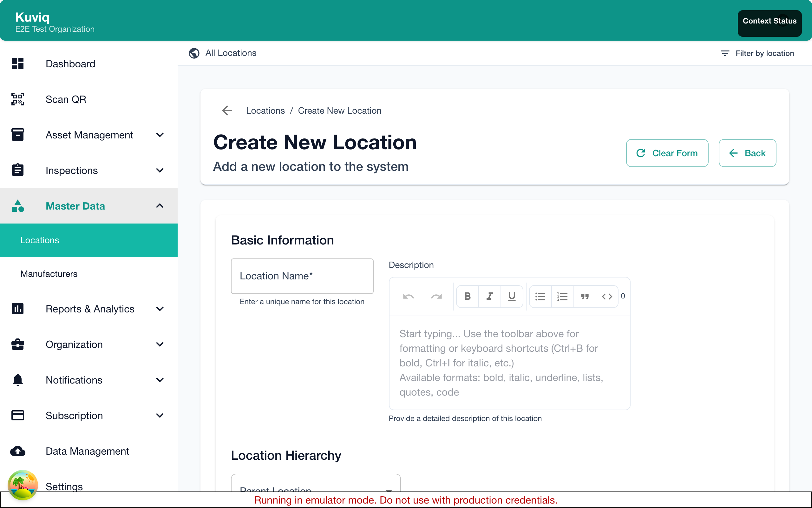This screenshot has width=812, height=508.
Task: Click the Notifications bell icon
Action: click(18, 380)
